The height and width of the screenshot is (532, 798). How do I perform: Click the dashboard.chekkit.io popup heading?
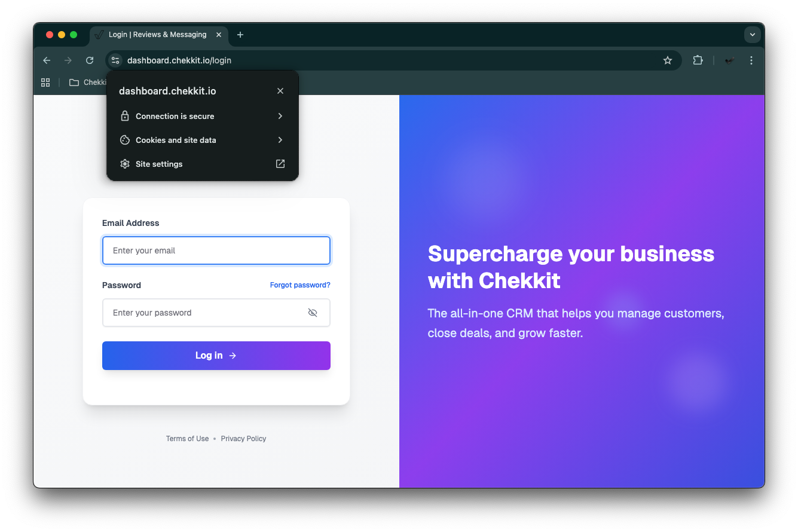[x=167, y=91]
